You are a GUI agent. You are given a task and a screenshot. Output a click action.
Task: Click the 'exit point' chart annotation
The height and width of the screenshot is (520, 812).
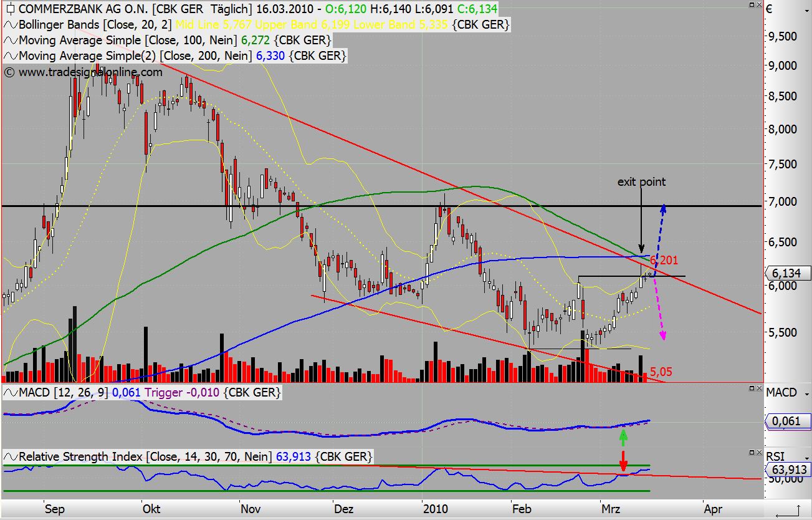[x=641, y=182]
